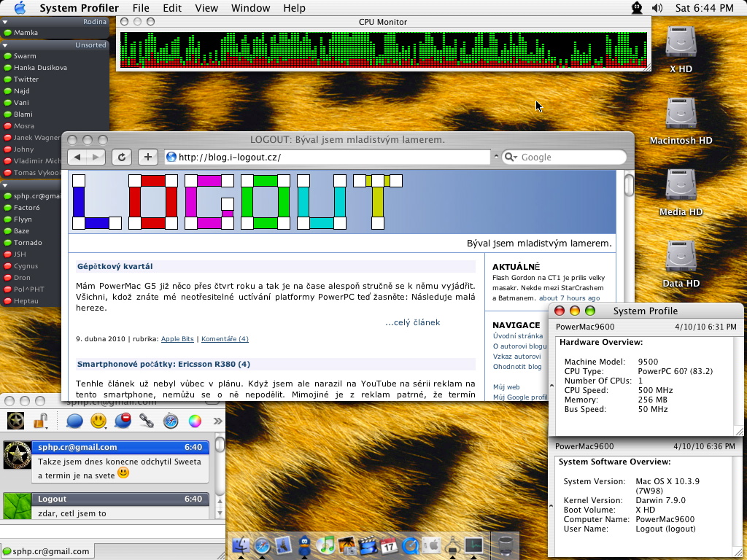Open the color wheel picker in chat
The image size is (747, 560).
click(195, 421)
